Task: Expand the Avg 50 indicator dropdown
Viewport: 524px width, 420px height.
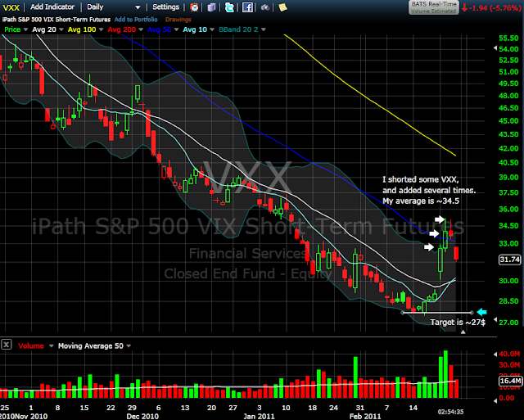Action: 177,29
